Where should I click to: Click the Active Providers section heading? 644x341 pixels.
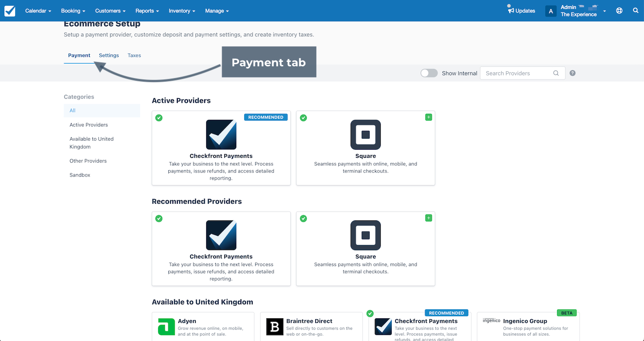pyautogui.click(x=181, y=101)
